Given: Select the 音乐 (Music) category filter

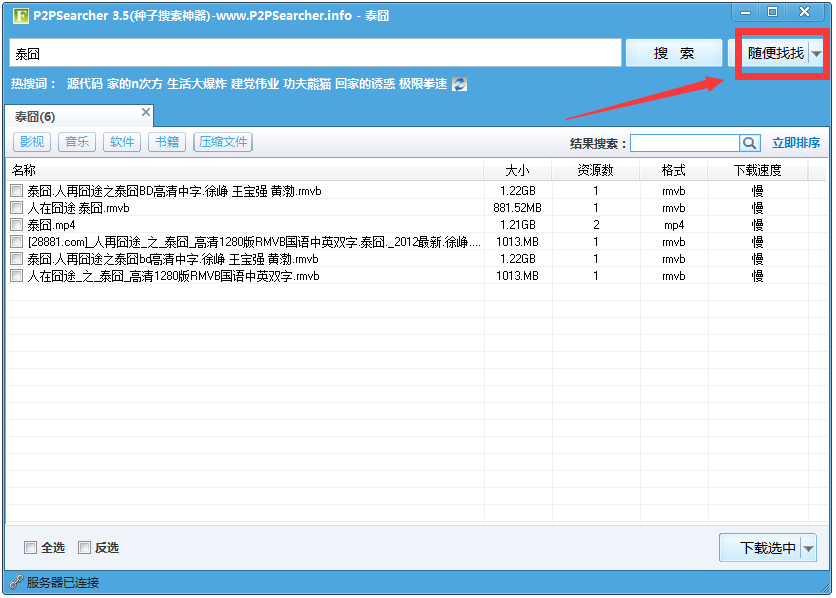Looking at the screenshot, I should pos(77,142).
